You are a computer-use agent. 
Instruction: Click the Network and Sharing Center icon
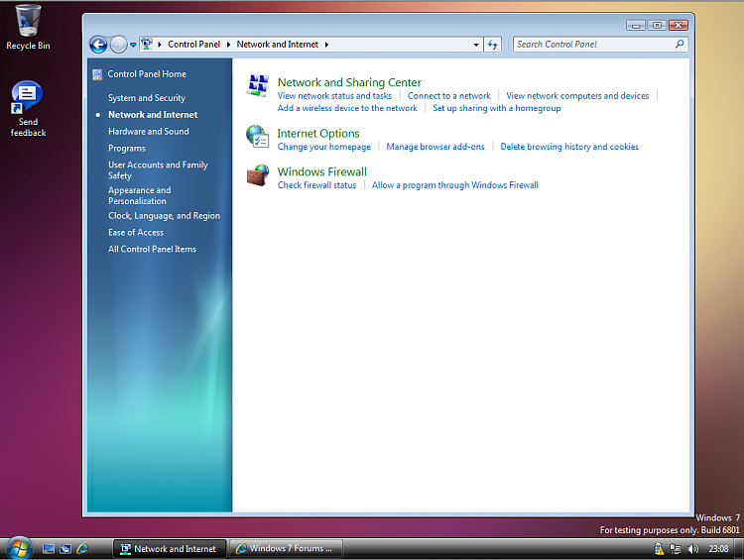(258, 86)
